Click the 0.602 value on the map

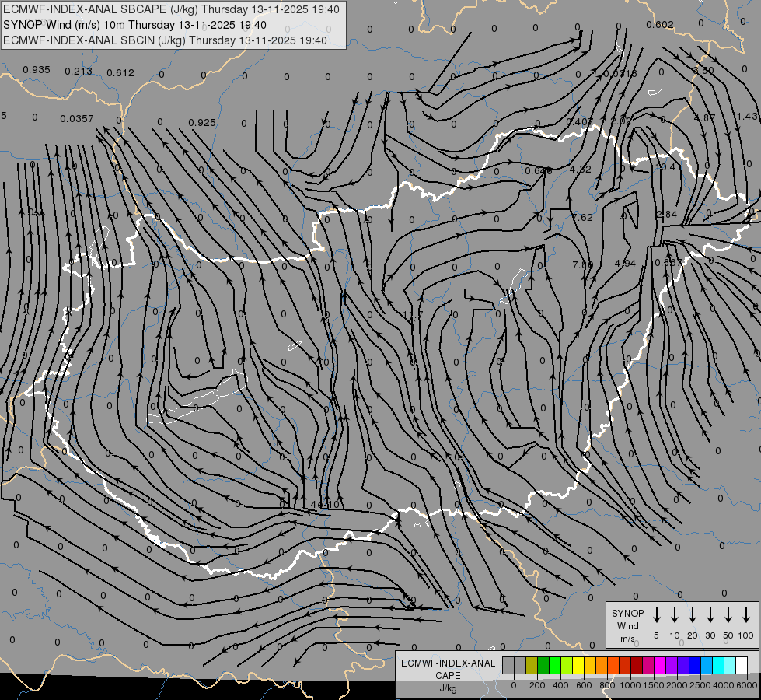point(660,24)
